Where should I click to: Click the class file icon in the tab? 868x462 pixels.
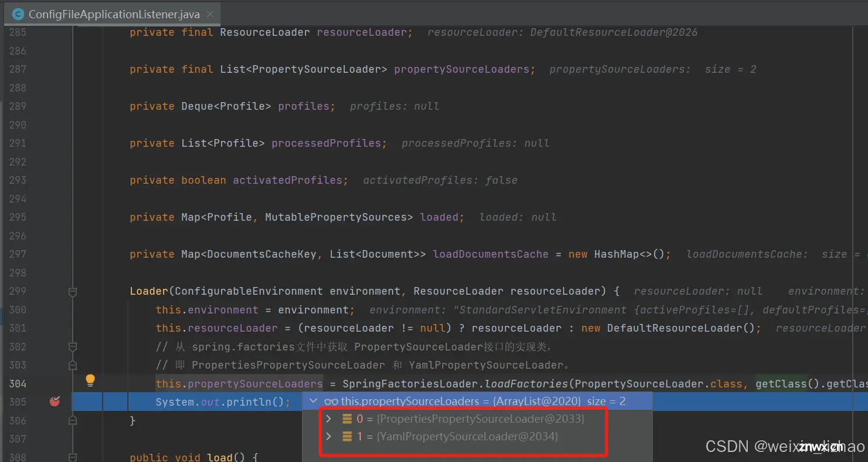click(18, 14)
